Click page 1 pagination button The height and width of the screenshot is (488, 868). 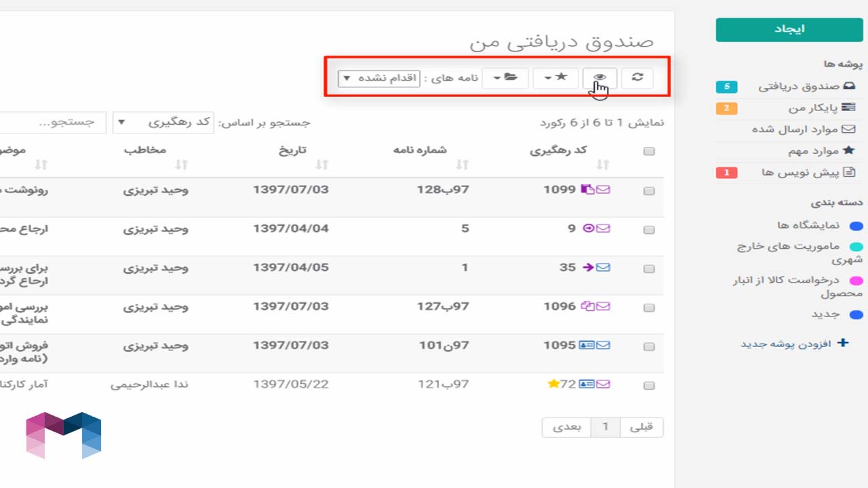(x=606, y=427)
